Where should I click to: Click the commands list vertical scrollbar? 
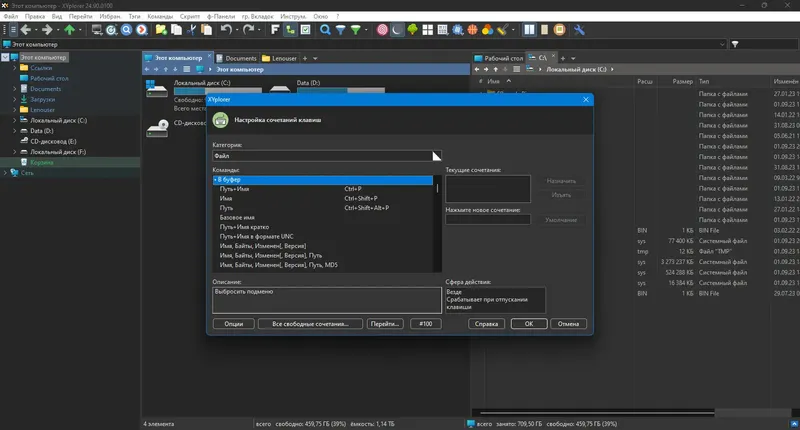(x=437, y=224)
